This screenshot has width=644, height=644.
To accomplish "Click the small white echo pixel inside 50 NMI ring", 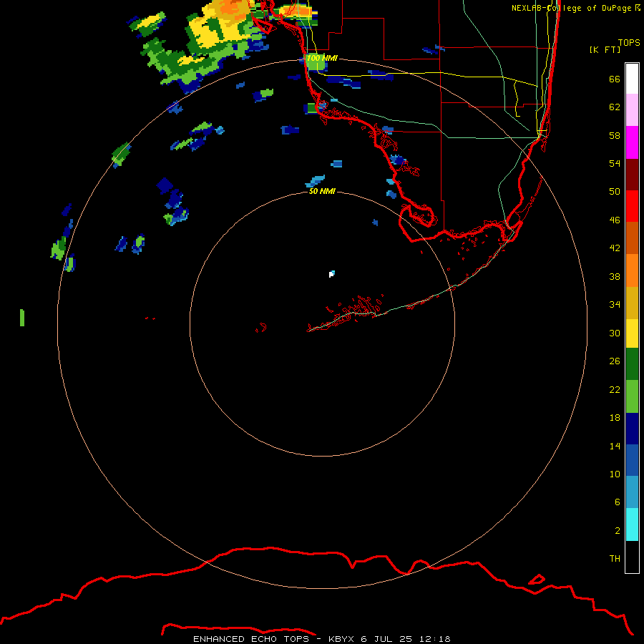I will (x=331, y=275).
